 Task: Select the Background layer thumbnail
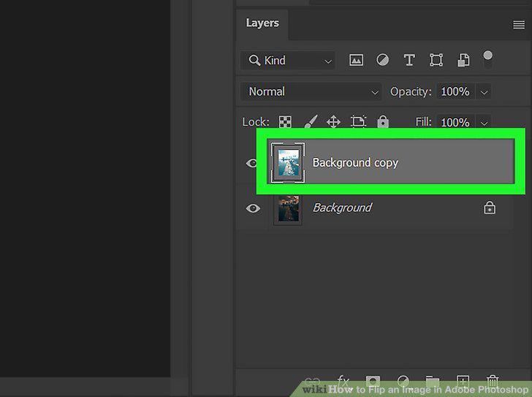(x=288, y=209)
